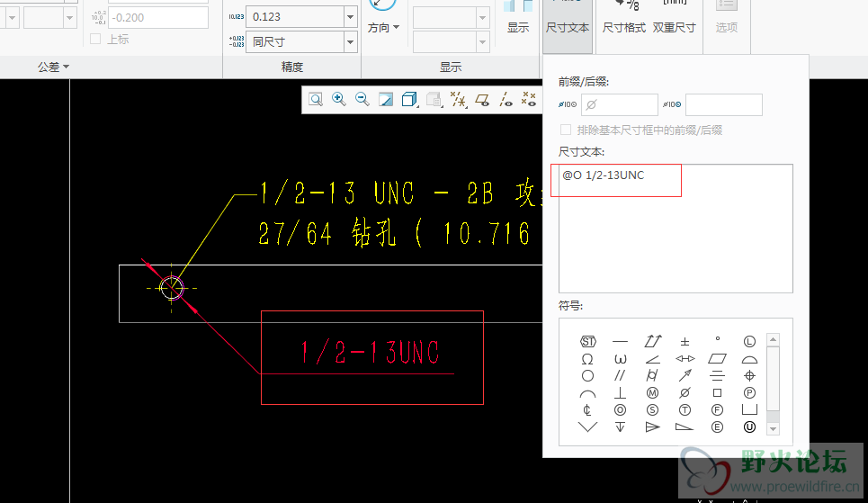The height and width of the screenshot is (503, 868).
Task: Insert the circularity circle symbol
Action: pyautogui.click(x=588, y=376)
